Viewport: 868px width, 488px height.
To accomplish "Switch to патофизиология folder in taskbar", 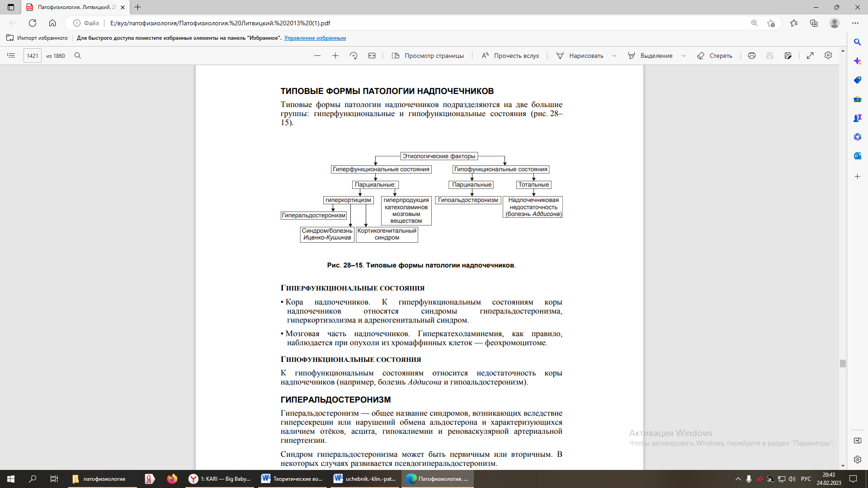I will [103, 479].
